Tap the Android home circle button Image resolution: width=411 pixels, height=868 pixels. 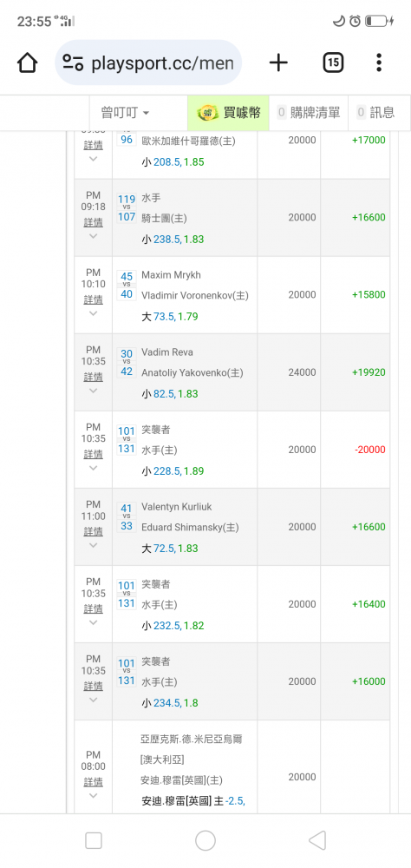pos(205,840)
